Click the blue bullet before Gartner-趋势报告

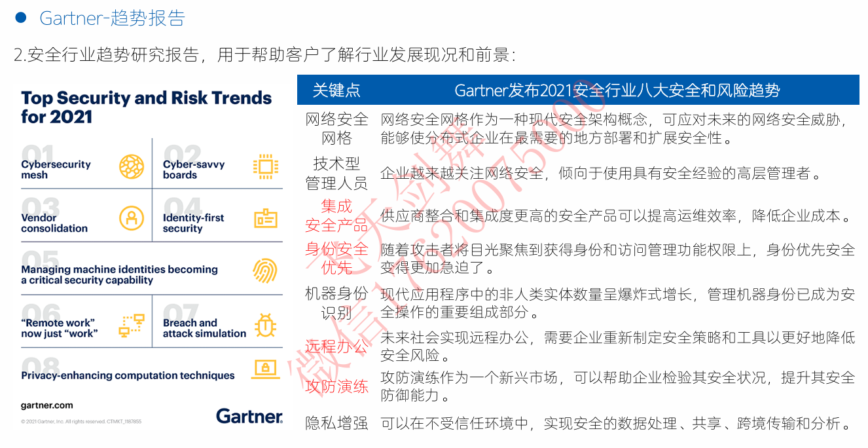click(20, 18)
